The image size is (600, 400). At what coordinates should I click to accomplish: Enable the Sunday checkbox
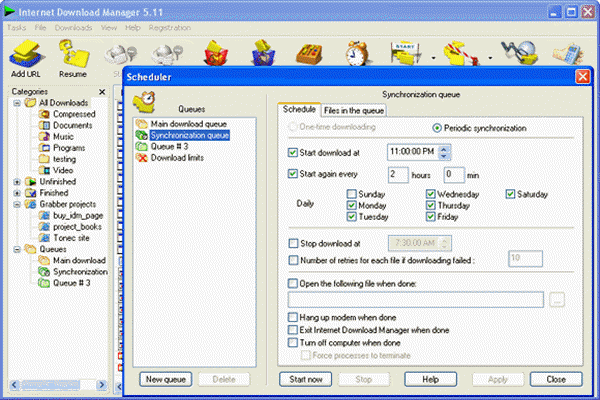click(353, 194)
